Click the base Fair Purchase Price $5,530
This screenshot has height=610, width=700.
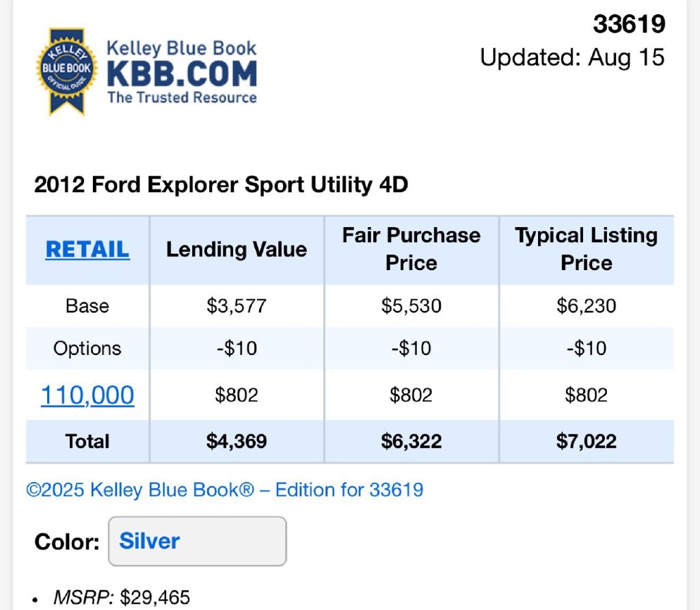click(x=412, y=305)
